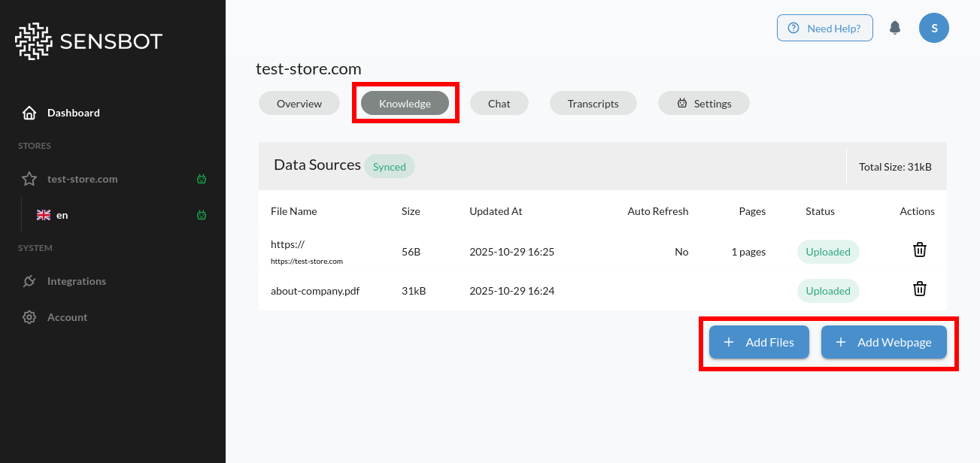The width and height of the screenshot is (980, 463).
Task: Open Account settings via the gear icon
Action: pyautogui.click(x=29, y=316)
